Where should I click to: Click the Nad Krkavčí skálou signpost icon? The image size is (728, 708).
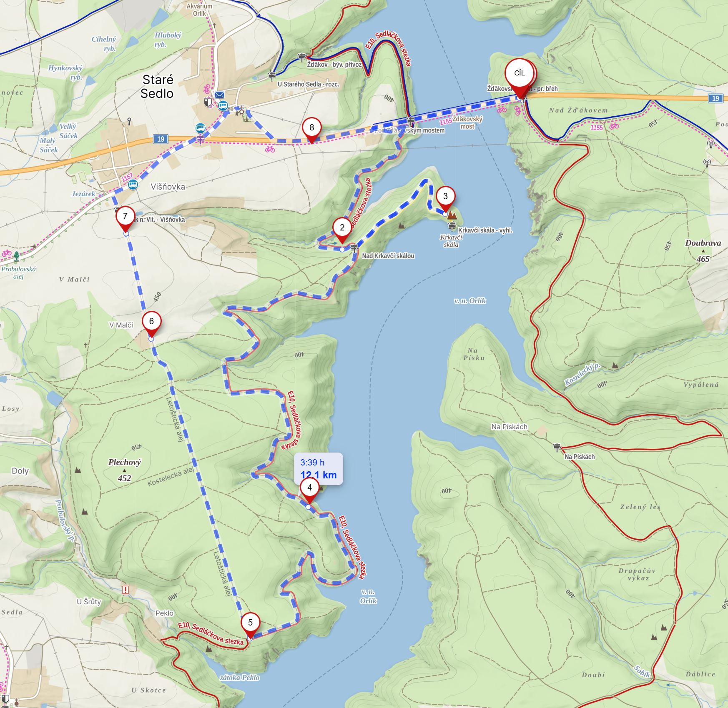354,248
